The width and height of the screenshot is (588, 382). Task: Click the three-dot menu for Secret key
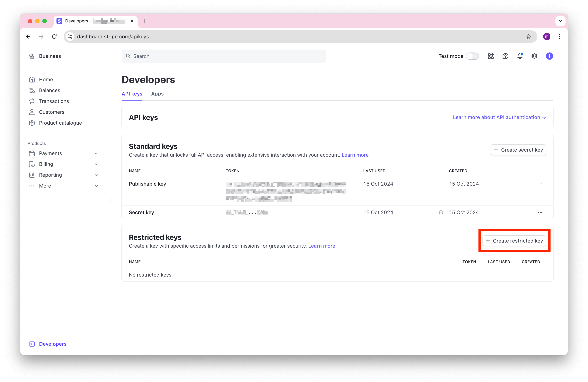tap(540, 212)
